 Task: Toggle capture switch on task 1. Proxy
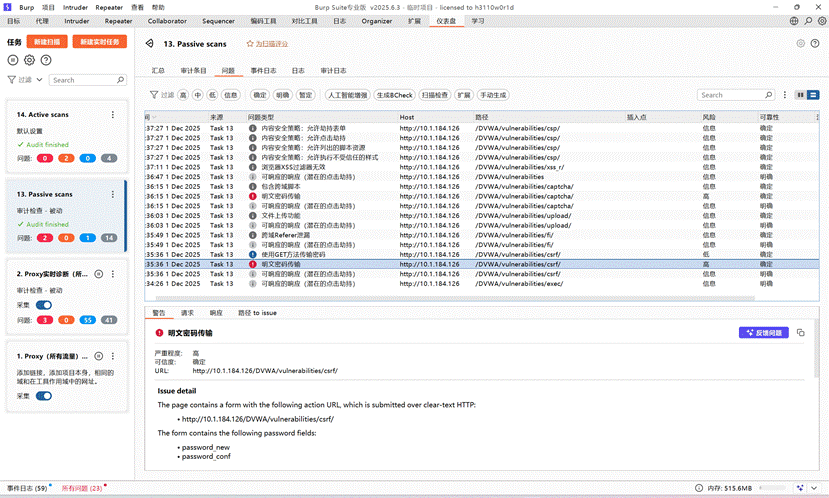[x=44, y=396]
